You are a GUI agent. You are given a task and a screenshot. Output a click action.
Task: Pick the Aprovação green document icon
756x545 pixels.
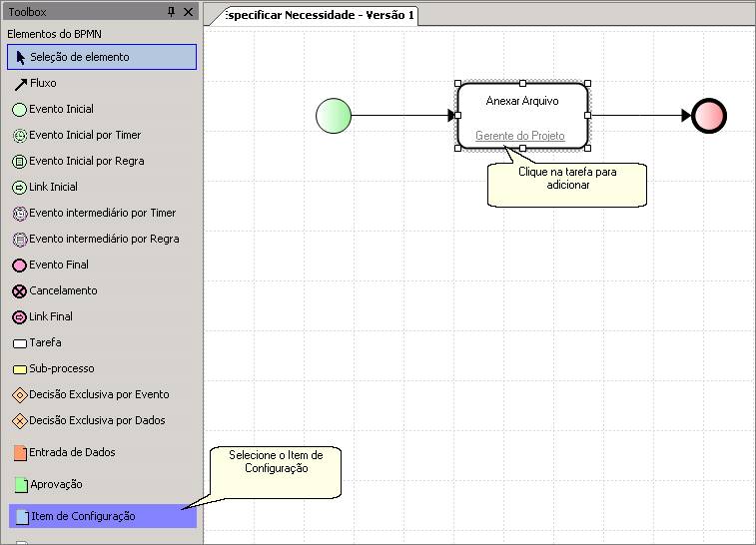[21, 485]
